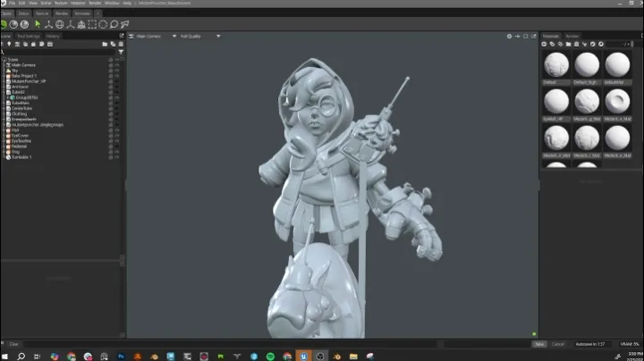The image size is (644, 361).
Task: Select the green arrow selection tool
Action: [x=38, y=24]
